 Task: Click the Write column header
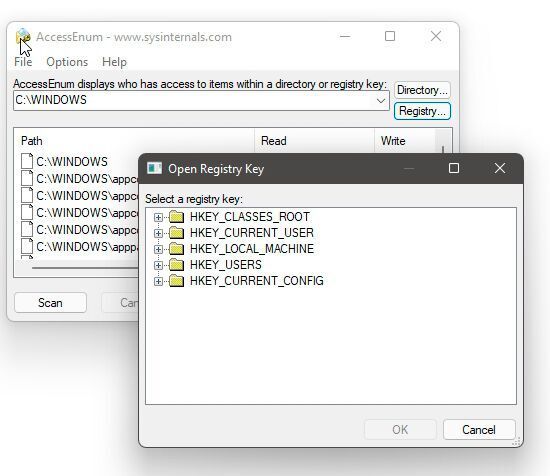pyautogui.click(x=404, y=141)
